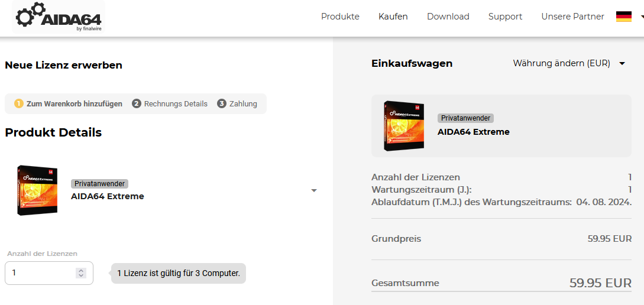The width and height of the screenshot is (644, 305).
Task: Click the AIDA64 Extreme box image in Einkaufswagen
Action: 404,126
